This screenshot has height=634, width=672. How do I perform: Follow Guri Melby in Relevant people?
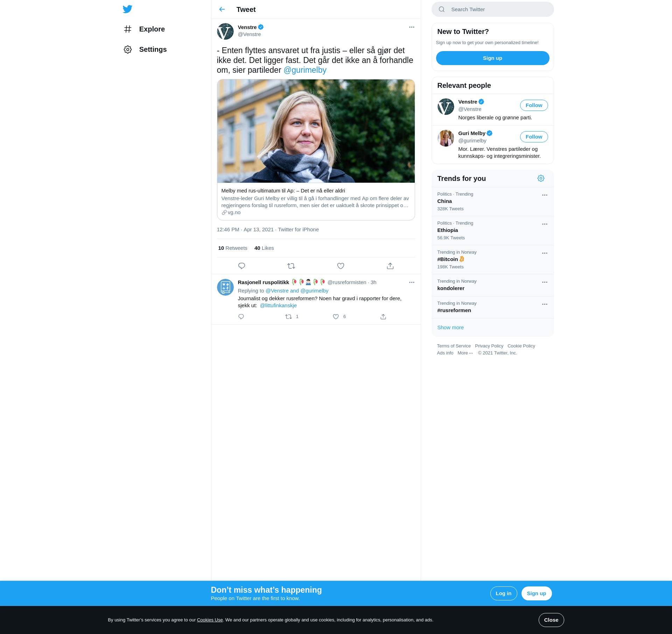pos(534,137)
